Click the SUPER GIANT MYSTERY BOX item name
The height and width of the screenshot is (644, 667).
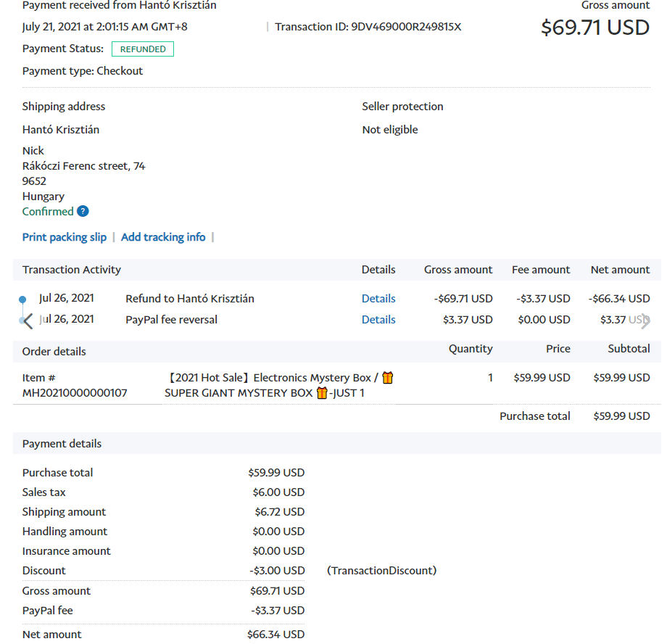(x=239, y=393)
